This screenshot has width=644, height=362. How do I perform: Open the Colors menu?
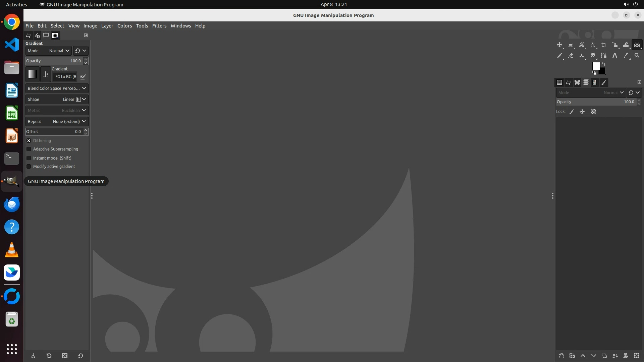click(x=124, y=26)
